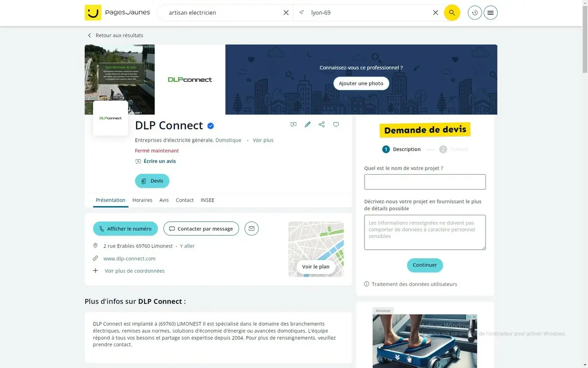Click "Afficher le numéro" button

click(125, 229)
